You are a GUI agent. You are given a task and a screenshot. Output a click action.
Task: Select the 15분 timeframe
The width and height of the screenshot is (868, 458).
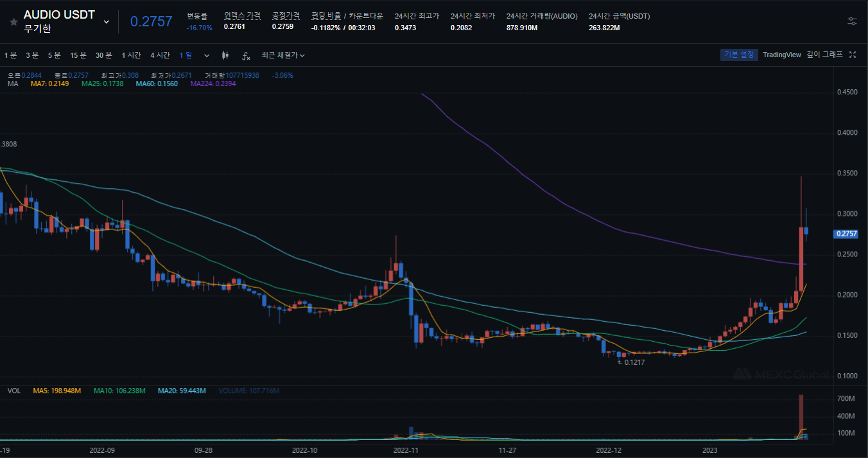(x=78, y=55)
